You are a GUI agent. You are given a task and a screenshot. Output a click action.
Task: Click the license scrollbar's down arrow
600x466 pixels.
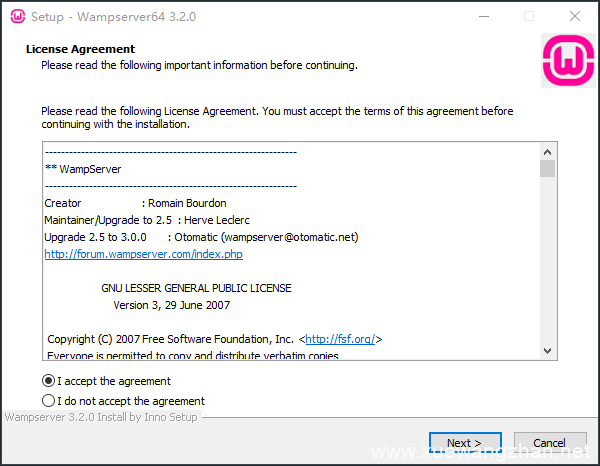[x=547, y=350]
